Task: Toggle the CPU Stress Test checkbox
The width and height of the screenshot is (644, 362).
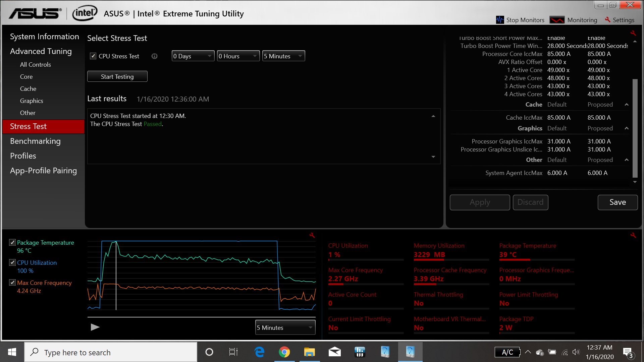Action: 93,56
